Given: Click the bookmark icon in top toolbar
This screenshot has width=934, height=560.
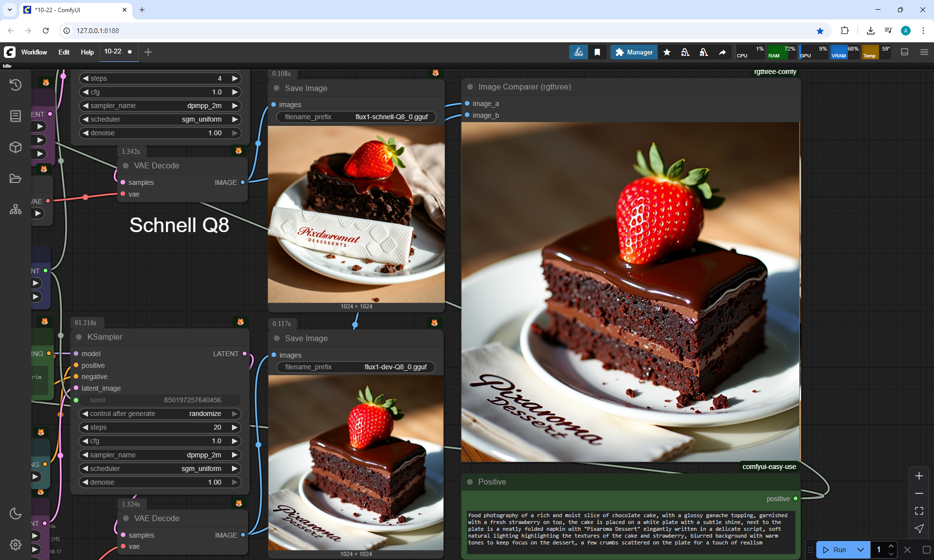Looking at the screenshot, I should (x=597, y=52).
